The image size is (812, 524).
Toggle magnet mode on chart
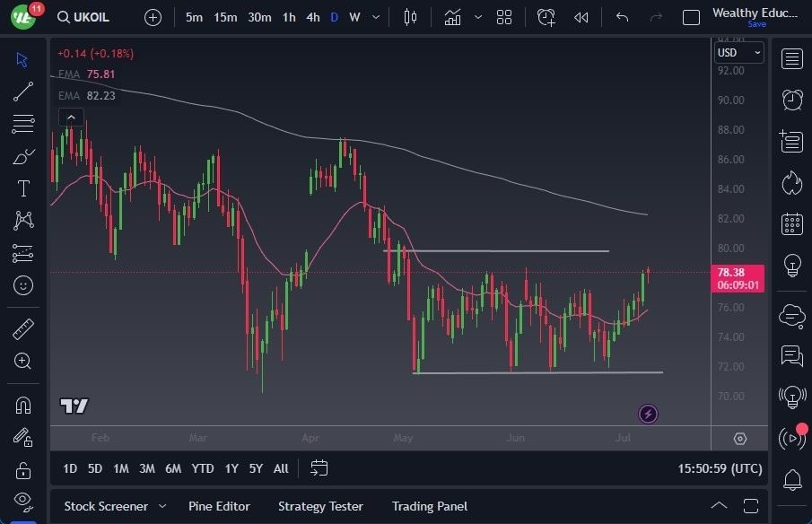[x=23, y=406]
